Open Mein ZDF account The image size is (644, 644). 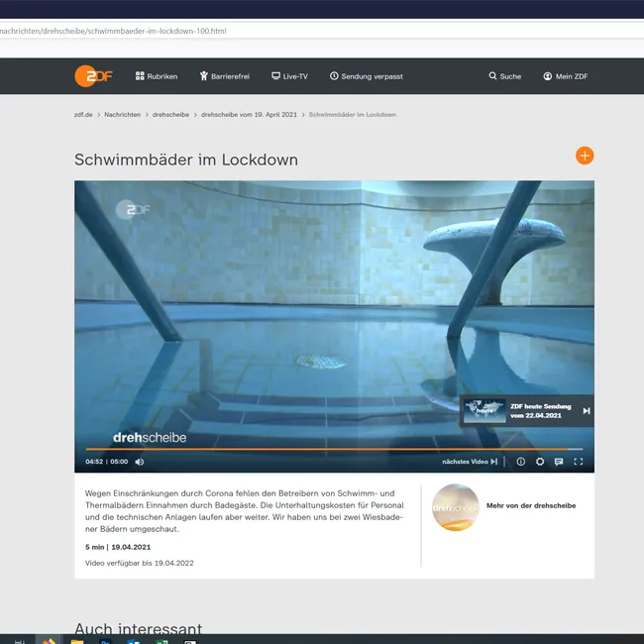click(x=566, y=76)
